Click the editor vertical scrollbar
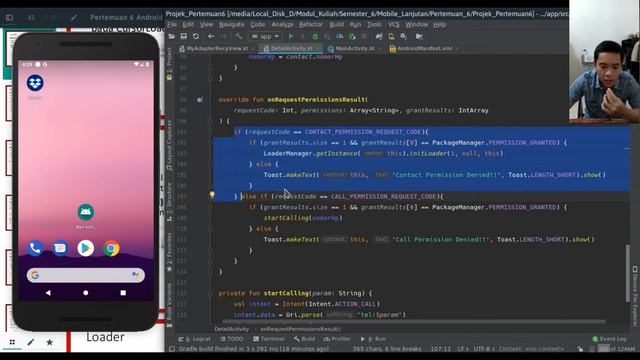640x360 pixels. (628, 273)
